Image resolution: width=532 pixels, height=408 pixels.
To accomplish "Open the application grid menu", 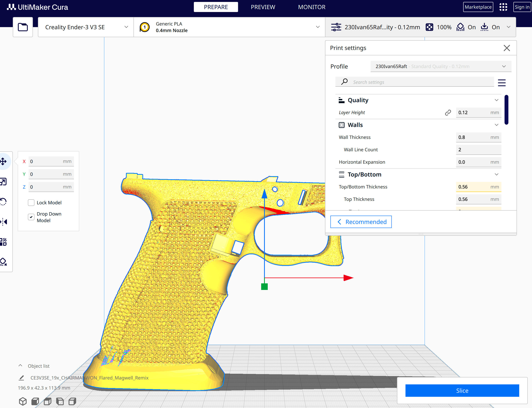I will pos(503,7).
